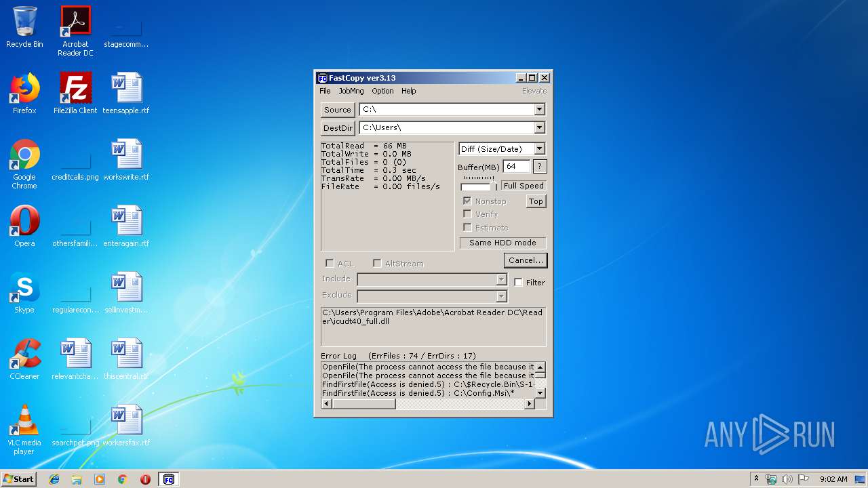Click the Source button

click(338, 110)
